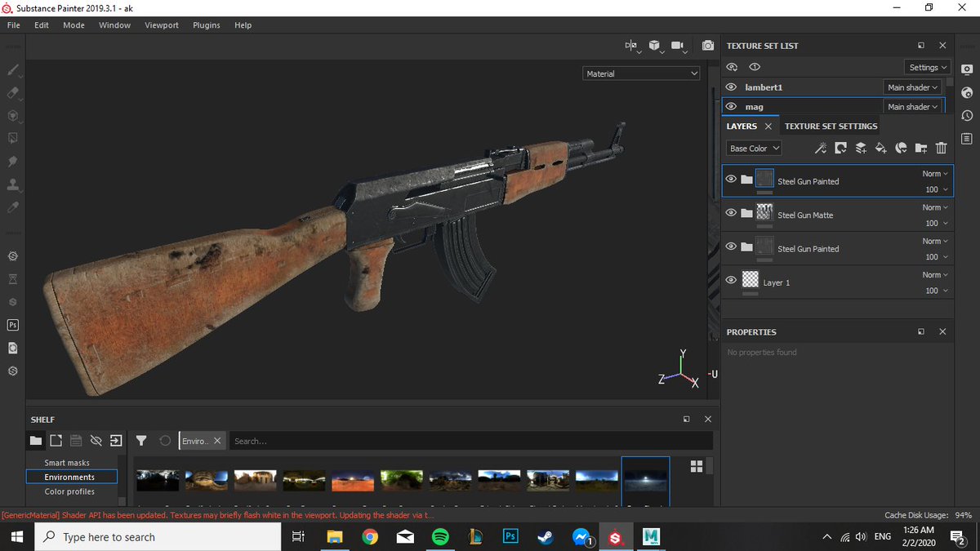Open Shader Settings from right sidebar
The height and width of the screenshot is (551, 980).
pyautogui.click(x=967, y=92)
